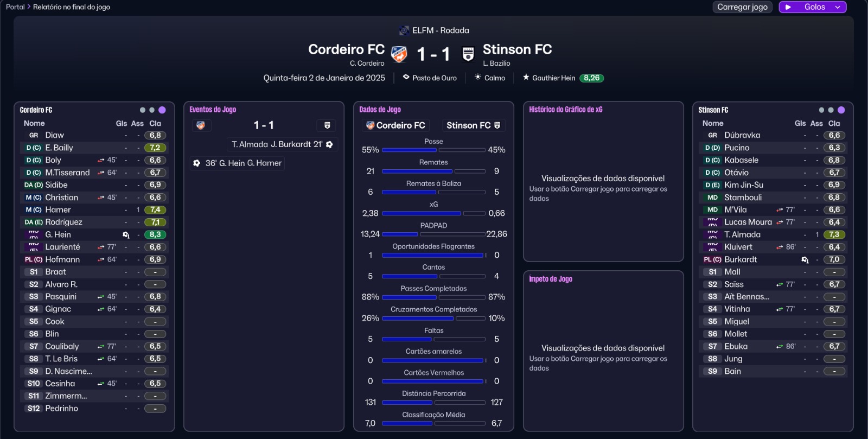Expand the Golos dropdown chevron
The width and height of the screenshot is (868, 439).
pyautogui.click(x=838, y=7)
